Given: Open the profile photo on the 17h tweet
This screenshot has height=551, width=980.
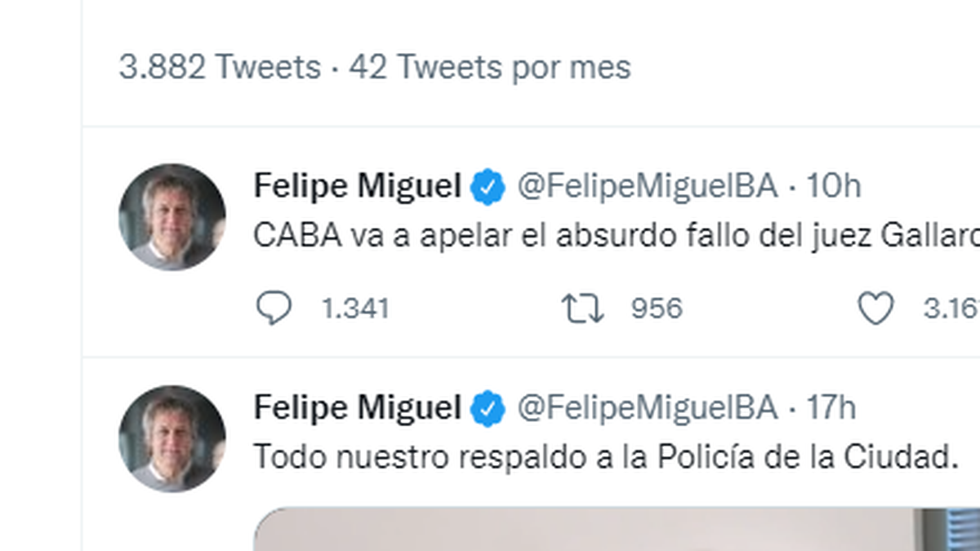Looking at the screenshot, I should coord(171,438).
